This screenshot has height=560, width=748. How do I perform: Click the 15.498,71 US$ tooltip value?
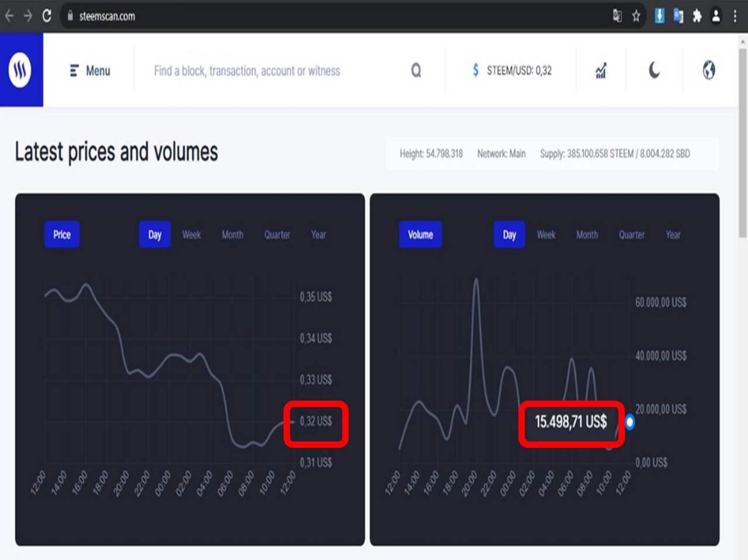(x=571, y=421)
